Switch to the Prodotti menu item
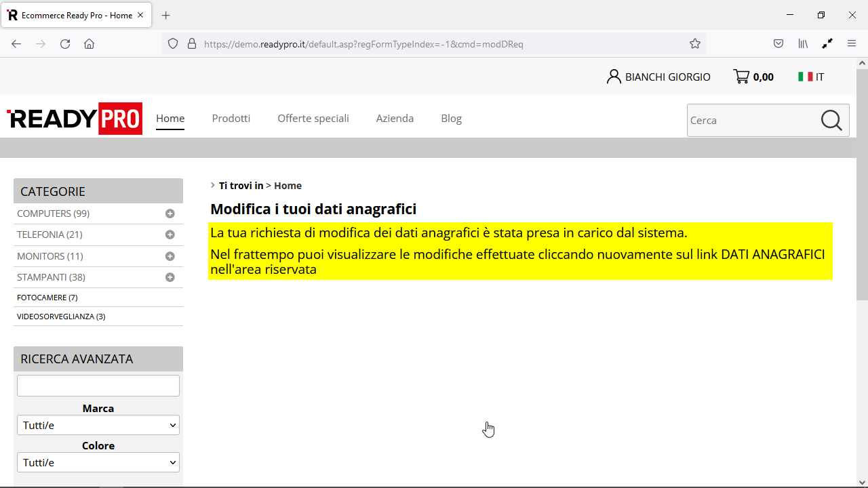The height and width of the screenshot is (488, 868). coord(231,118)
